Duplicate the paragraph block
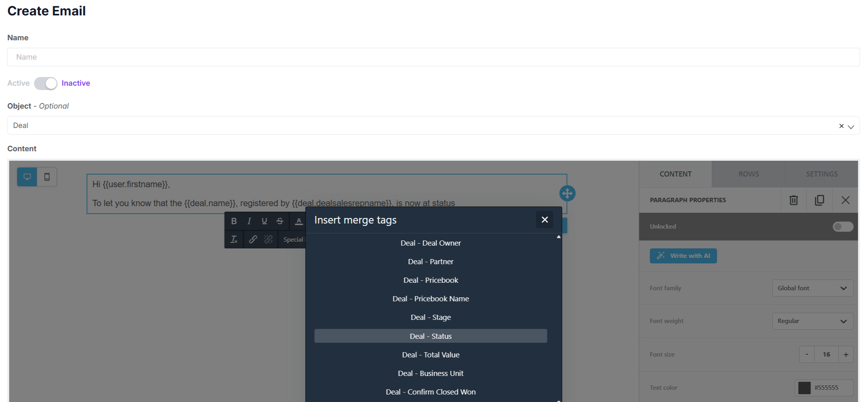Screen dimensions: 868x402 819,200
